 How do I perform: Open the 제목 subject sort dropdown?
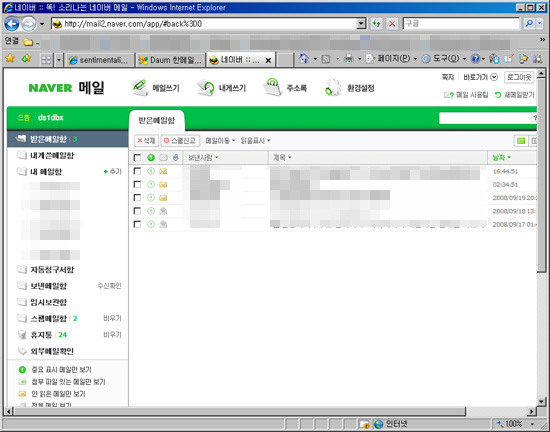[282, 158]
